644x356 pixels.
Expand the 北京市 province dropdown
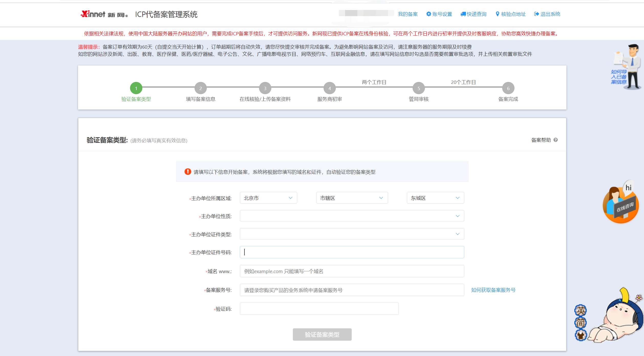268,198
